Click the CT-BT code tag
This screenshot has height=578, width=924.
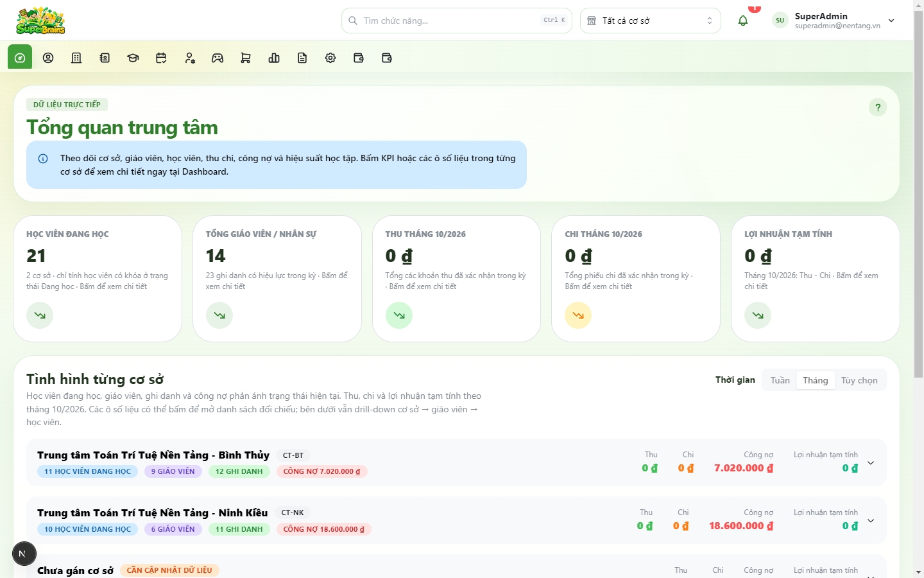click(x=293, y=455)
